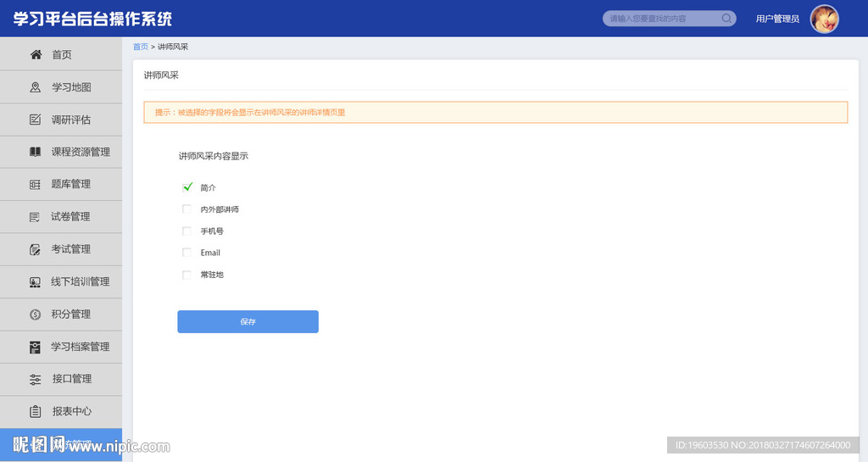Open 首页 sidebar menu item

61,54
